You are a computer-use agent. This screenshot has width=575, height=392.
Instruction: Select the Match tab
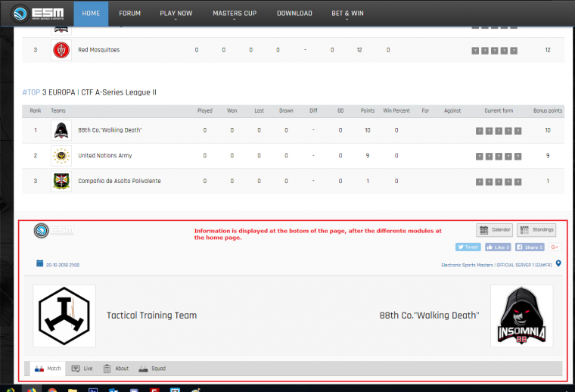pos(48,369)
